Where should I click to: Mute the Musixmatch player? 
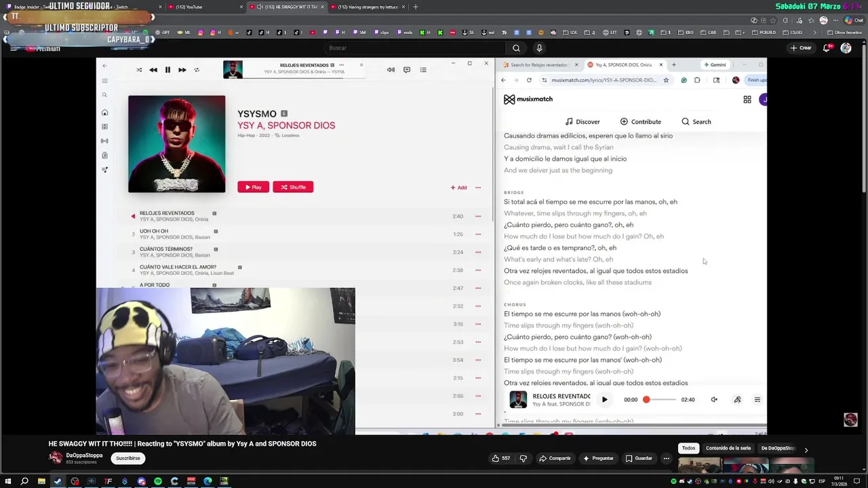(x=714, y=400)
